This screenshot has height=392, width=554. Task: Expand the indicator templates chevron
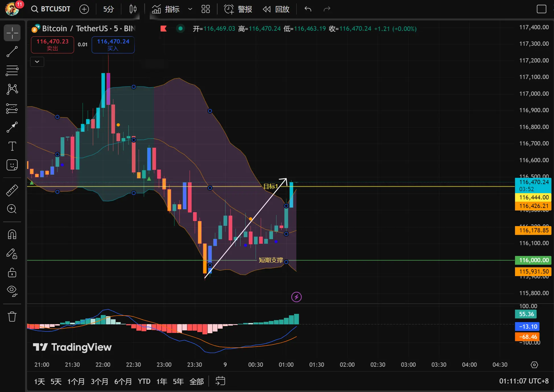coord(190,9)
